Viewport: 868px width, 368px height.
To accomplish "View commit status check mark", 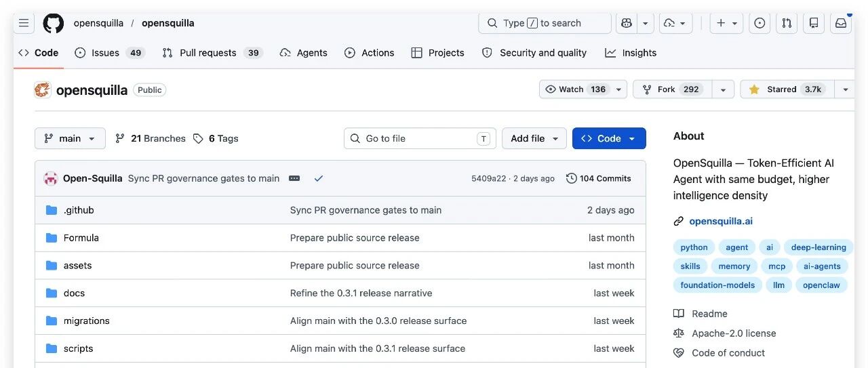I will pyautogui.click(x=319, y=178).
